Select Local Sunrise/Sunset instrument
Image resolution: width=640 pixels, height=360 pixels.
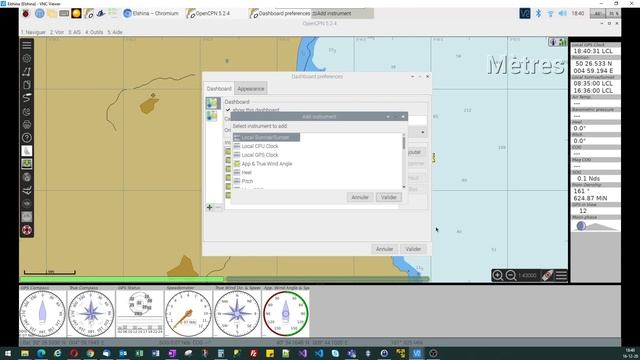click(x=266, y=137)
